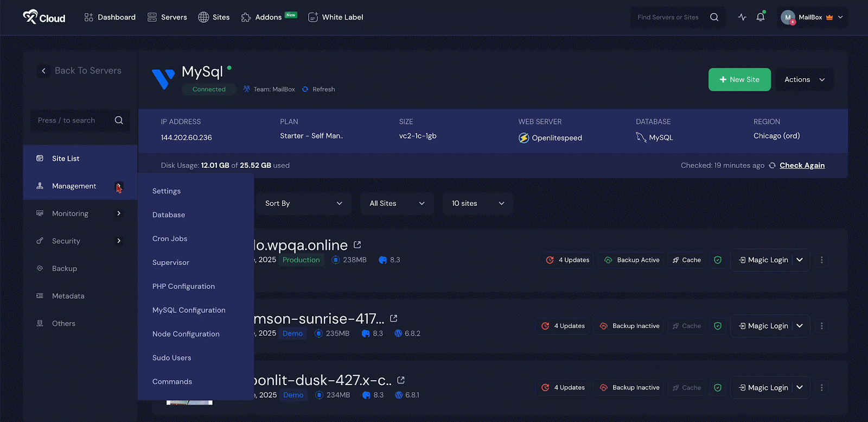The height and width of the screenshot is (422, 868).
Task: Click the Press / to search field
Action: click(73, 121)
